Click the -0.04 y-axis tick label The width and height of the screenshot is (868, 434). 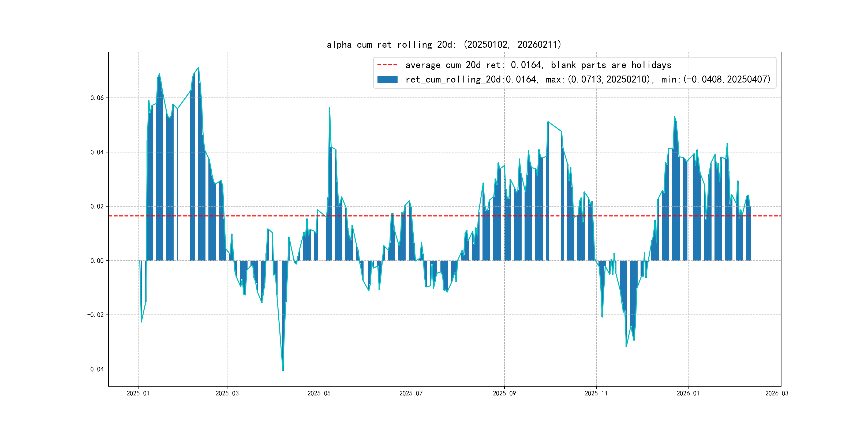[x=96, y=369]
